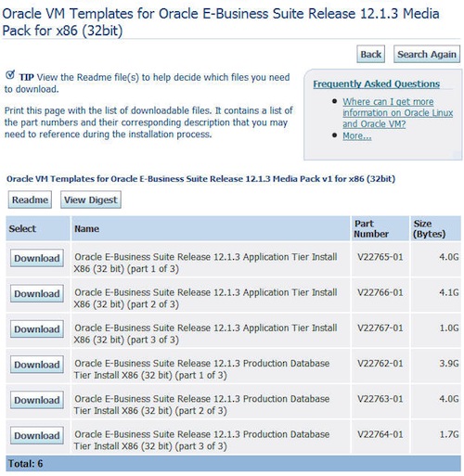Viewport: 464px width, 476px height.
Task: Click the View Digest button
Action: click(x=91, y=199)
